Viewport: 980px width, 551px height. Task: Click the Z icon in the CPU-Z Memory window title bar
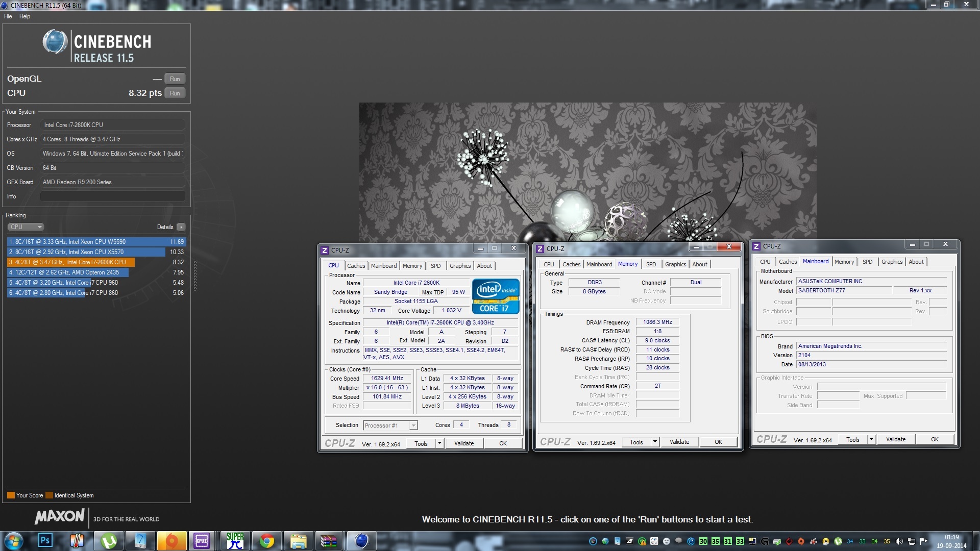540,248
